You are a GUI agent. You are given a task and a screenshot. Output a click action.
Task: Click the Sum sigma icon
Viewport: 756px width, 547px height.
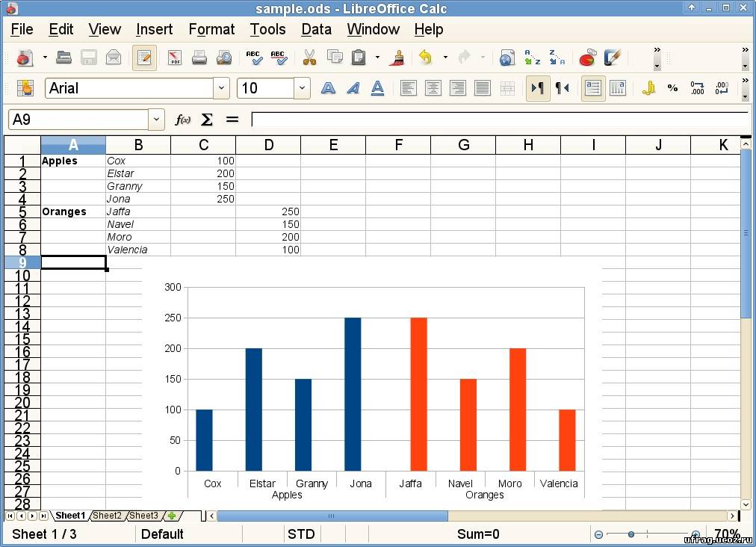[207, 120]
